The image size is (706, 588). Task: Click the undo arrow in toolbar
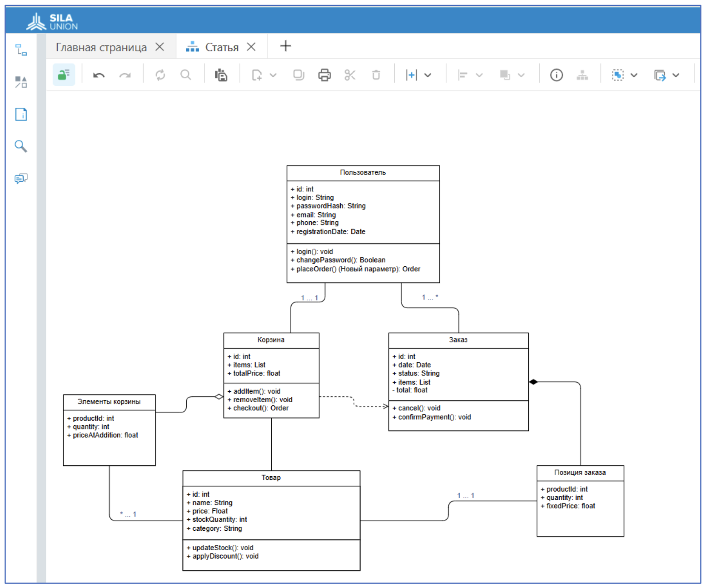(99, 75)
